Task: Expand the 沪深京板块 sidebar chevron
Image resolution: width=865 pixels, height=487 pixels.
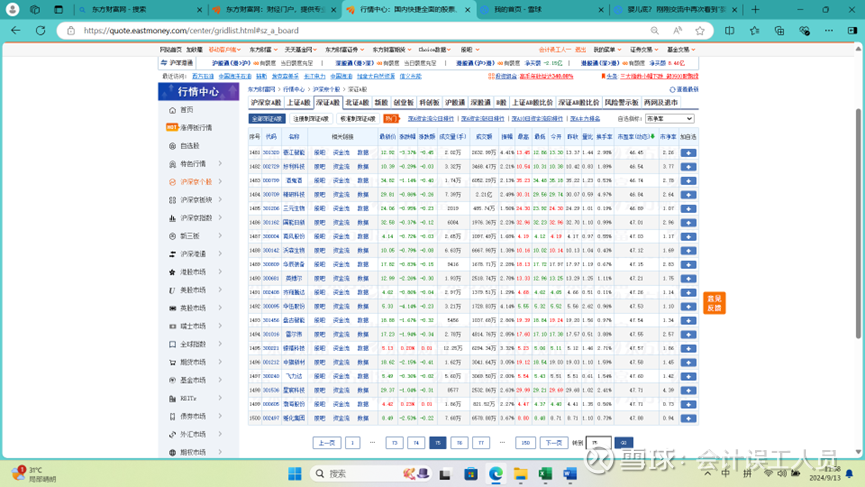Action: click(x=220, y=200)
